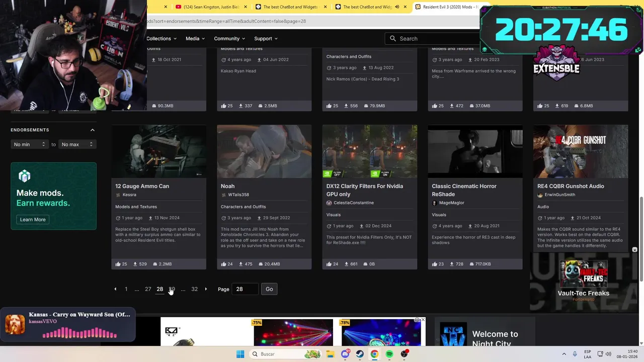Click thumbs-up icon on Classic Cinematic Horror ReShade card
The height and width of the screenshot is (362, 644).
tap(435, 264)
